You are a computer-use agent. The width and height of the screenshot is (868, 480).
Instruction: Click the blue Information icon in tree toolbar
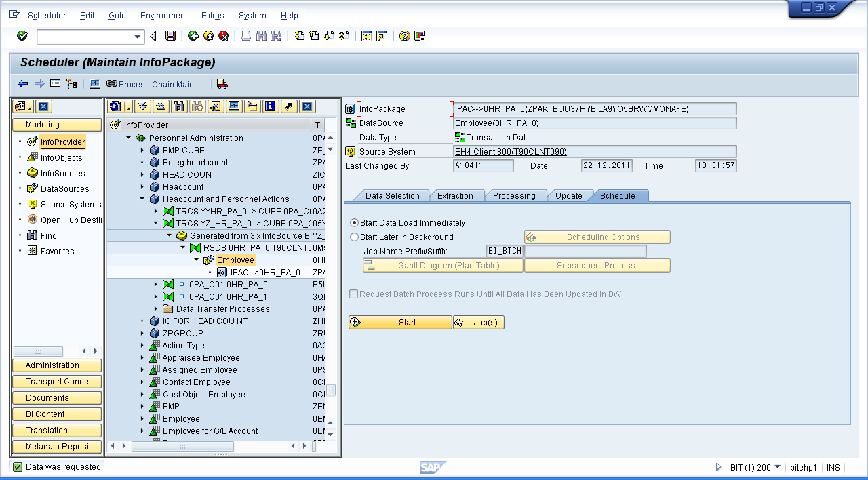coord(271,106)
